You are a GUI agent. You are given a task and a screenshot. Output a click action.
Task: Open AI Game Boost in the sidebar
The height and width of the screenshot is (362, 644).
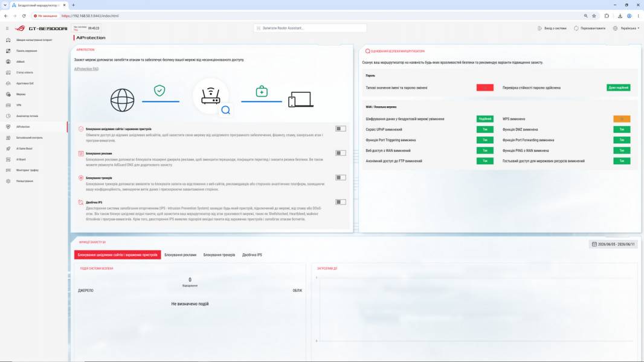[24, 148]
